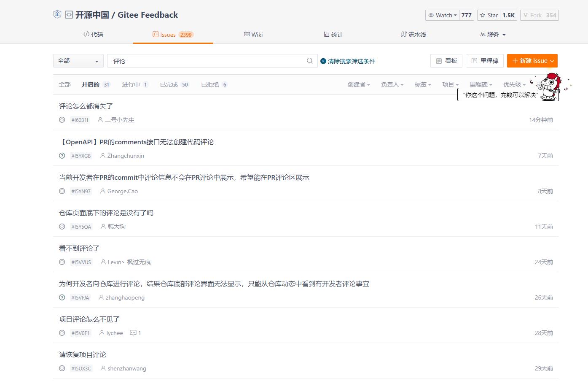Screen dimensions: 588x381
Task: Open the Wiki tab
Action: pyautogui.click(x=253, y=35)
